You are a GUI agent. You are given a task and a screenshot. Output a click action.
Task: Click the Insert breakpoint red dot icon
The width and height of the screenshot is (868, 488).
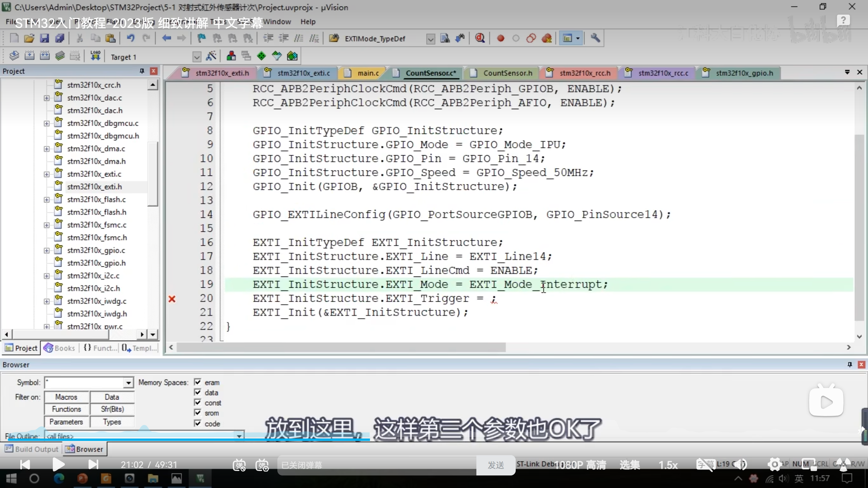[x=500, y=38]
